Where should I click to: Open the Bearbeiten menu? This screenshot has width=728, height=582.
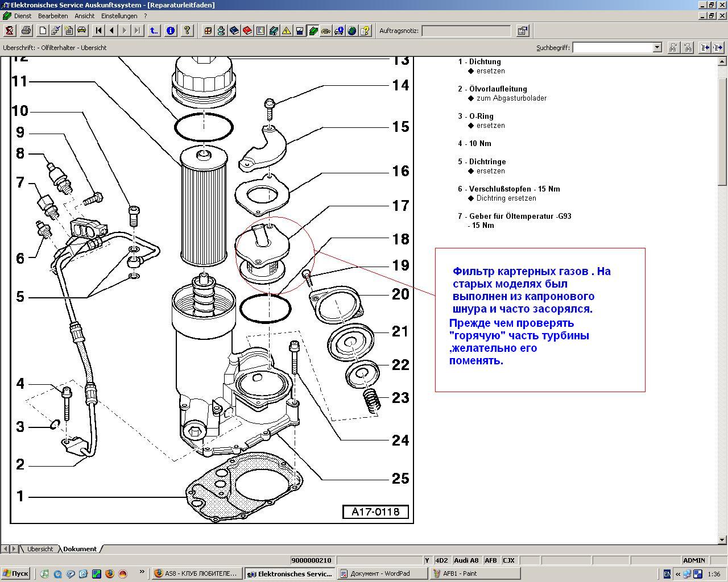point(53,16)
